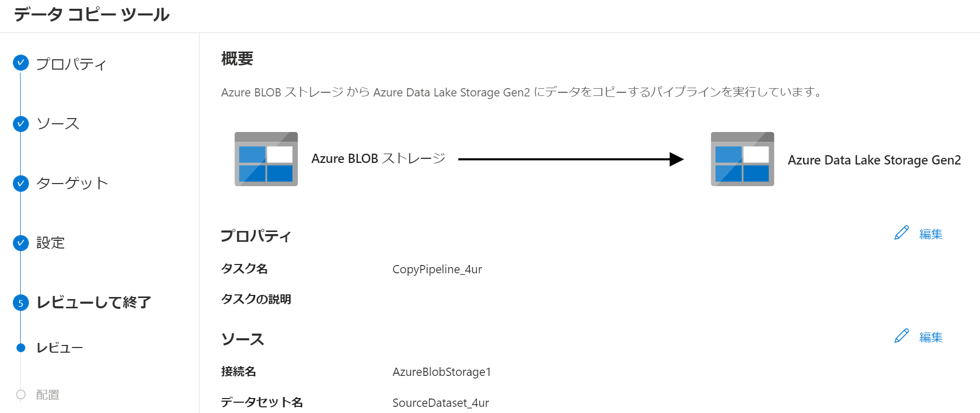Click the ターゲット step checkmark icon
Screen dimensions: 980x413
point(21,183)
